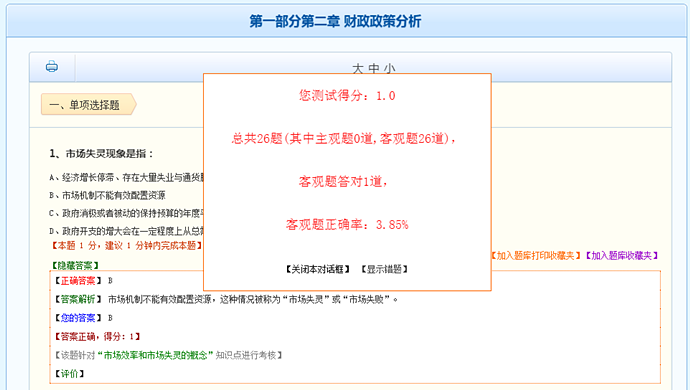Click the score text 您测试得分：1.0
The height and width of the screenshot is (390, 690).
click(347, 96)
